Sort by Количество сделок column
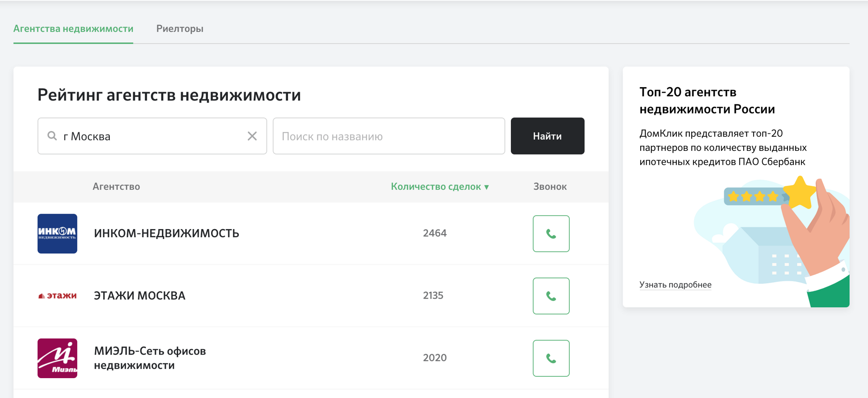 click(440, 187)
